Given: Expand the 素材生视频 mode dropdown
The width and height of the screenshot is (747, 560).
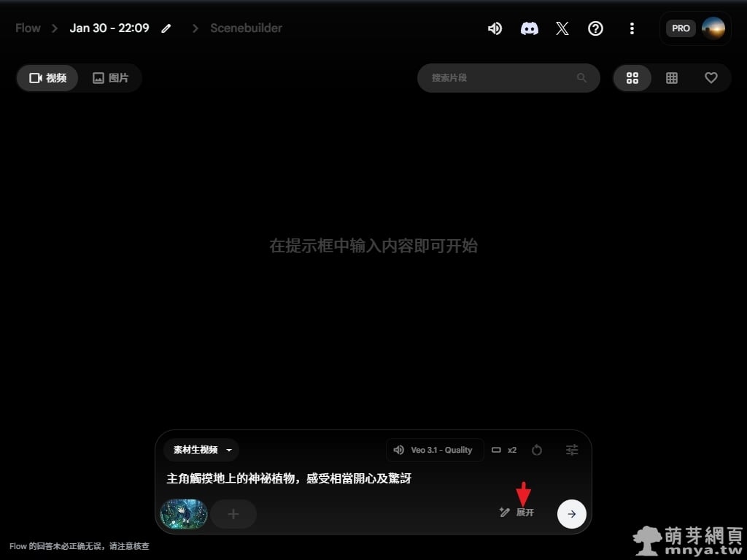Looking at the screenshot, I should [x=202, y=450].
